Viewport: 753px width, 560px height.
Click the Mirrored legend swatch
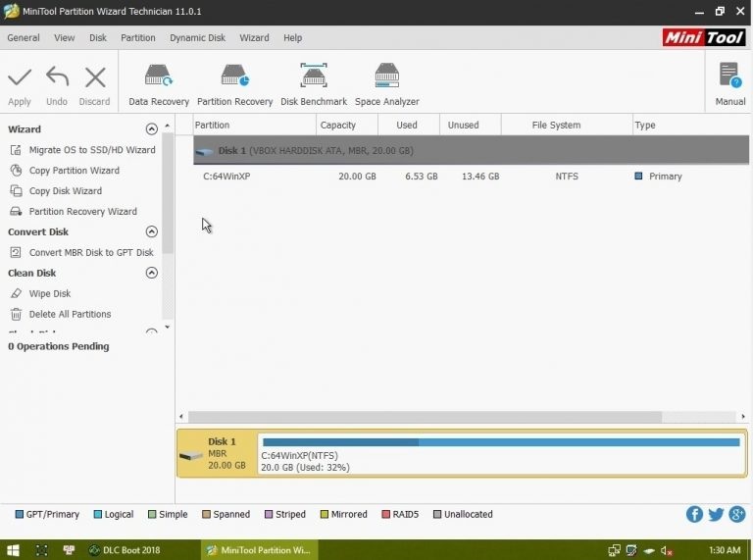(325, 514)
